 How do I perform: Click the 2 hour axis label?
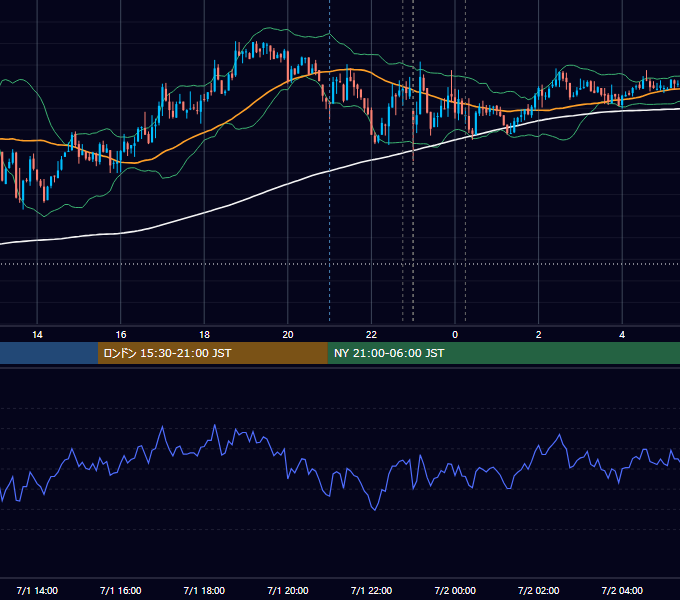coord(539,335)
